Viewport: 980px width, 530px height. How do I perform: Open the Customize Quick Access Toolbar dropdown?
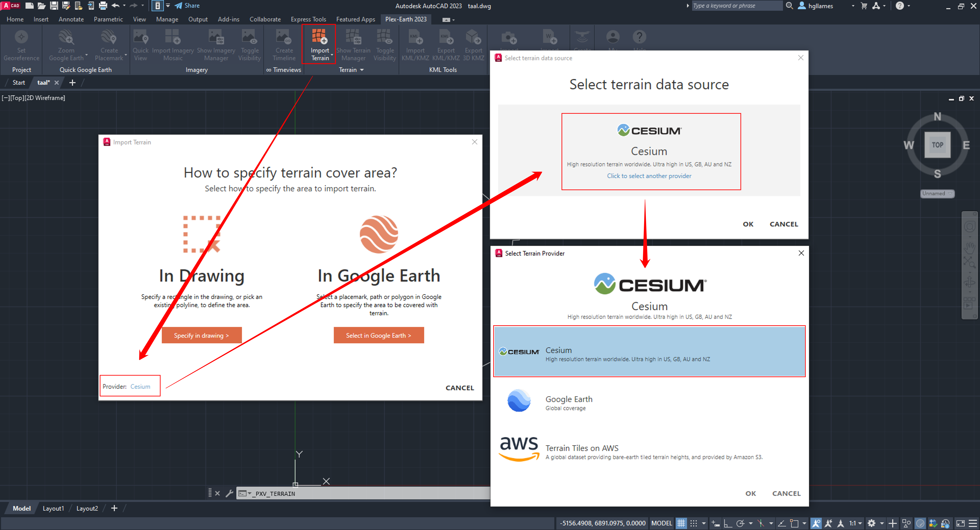tap(168, 6)
